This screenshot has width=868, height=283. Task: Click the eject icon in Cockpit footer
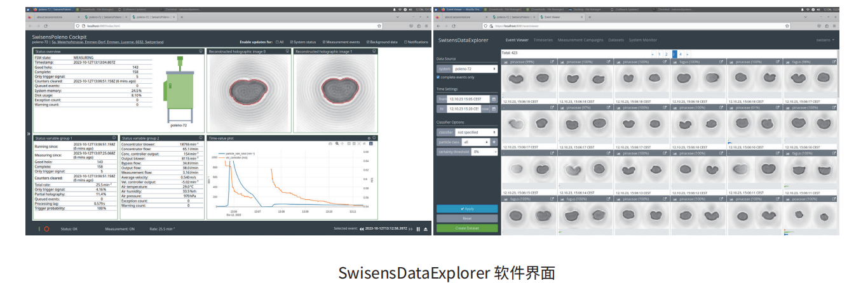426,229
